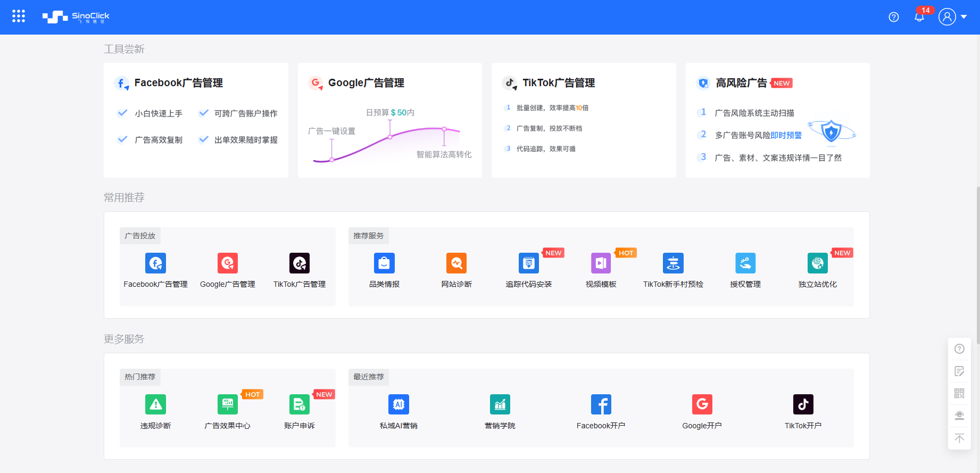Click floating sidebar QR code icon
980x473 pixels.
coord(959,394)
